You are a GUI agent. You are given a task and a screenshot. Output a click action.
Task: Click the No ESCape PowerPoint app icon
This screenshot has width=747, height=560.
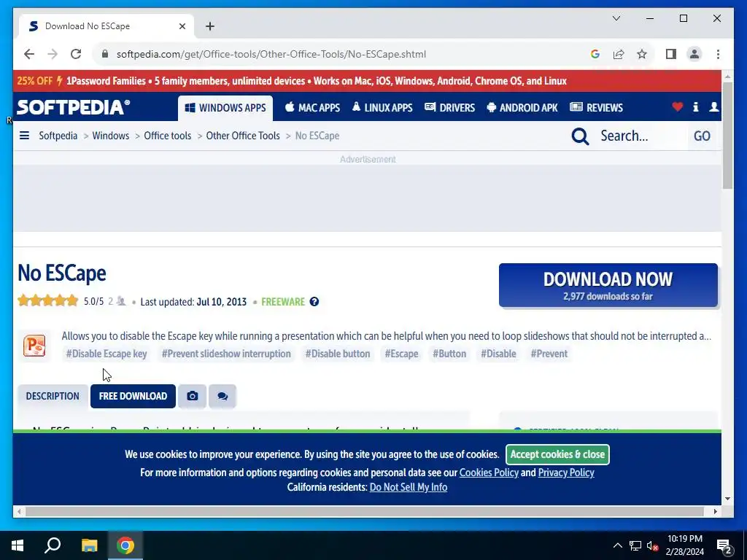point(34,345)
